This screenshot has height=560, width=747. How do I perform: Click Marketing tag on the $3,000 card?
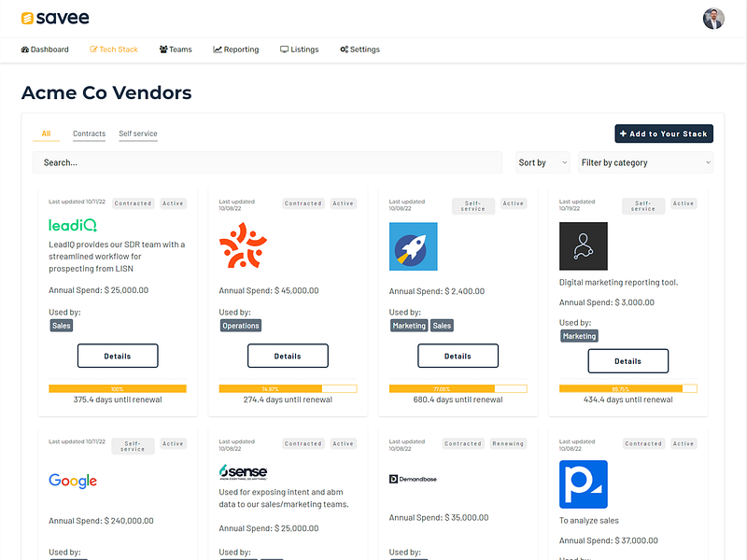coord(579,336)
